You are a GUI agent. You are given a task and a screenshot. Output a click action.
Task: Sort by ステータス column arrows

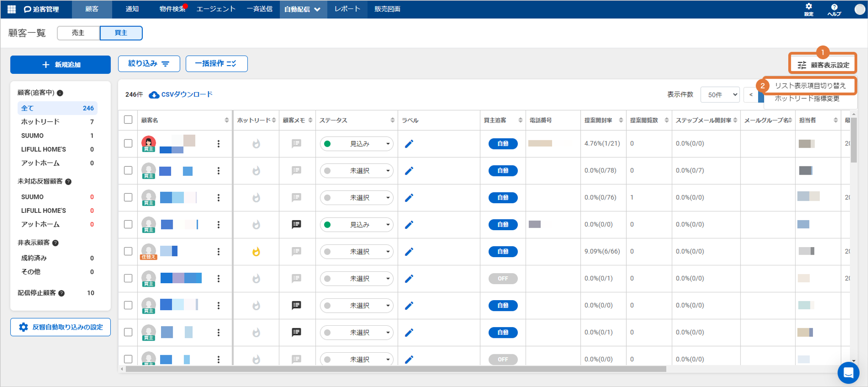click(x=392, y=120)
